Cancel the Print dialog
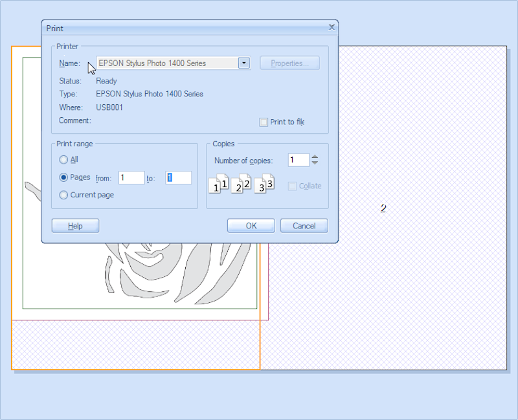This screenshot has height=420, width=518. [304, 226]
